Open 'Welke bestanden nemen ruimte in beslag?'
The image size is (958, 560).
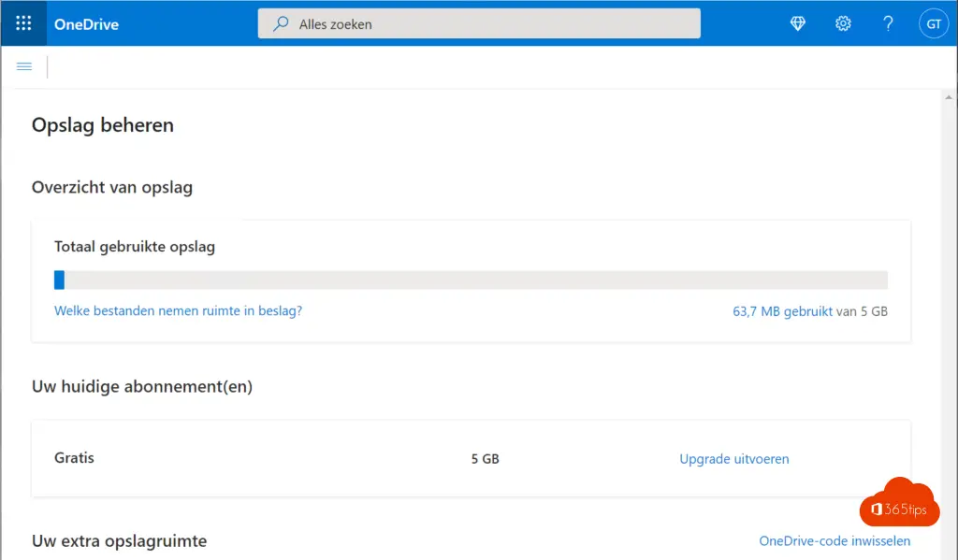click(x=178, y=310)
